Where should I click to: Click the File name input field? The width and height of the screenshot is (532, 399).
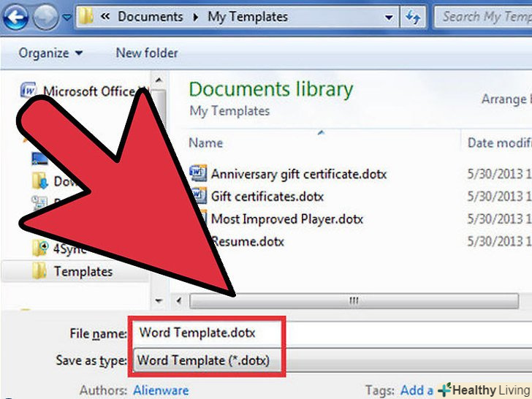point(332,332)
